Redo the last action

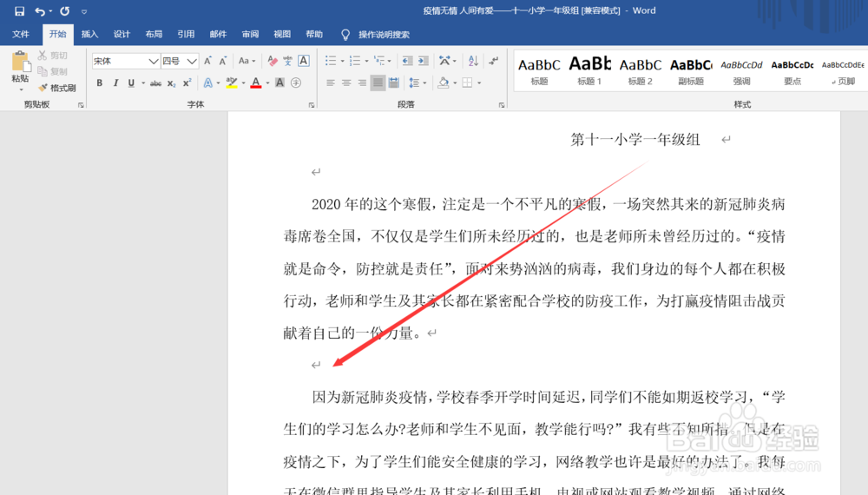(65, 11)
